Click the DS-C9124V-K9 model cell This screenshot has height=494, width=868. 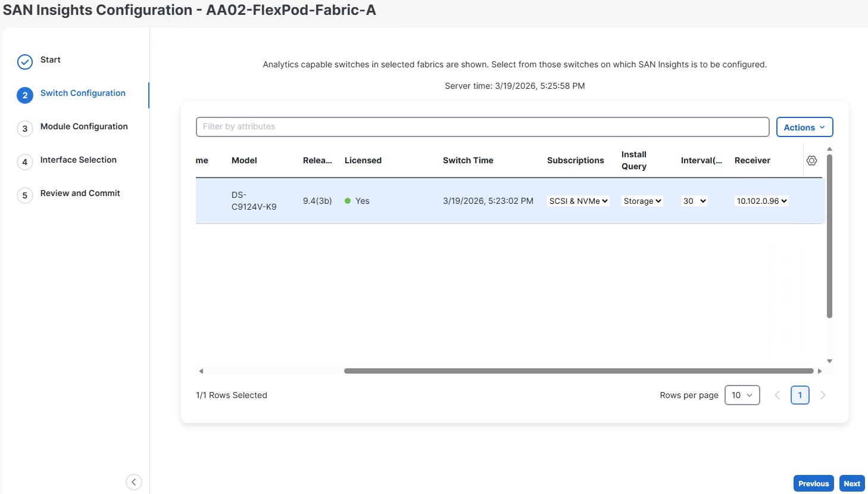[254, 201]
